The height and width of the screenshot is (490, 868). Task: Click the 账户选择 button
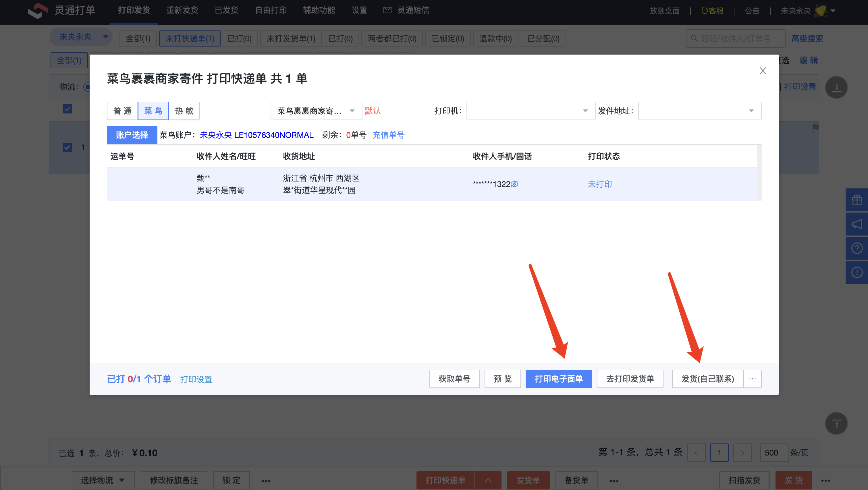132,135
